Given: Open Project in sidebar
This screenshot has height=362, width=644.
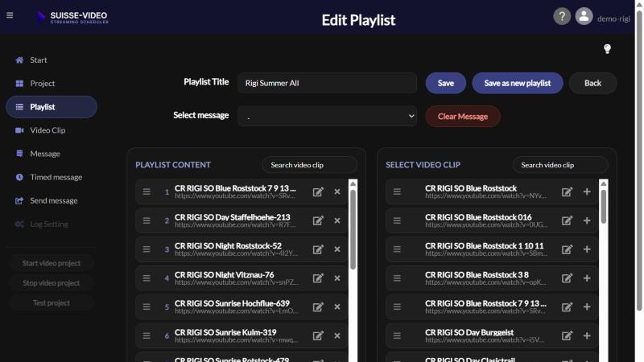Looking at the screenshot, I should coord(52,84).
